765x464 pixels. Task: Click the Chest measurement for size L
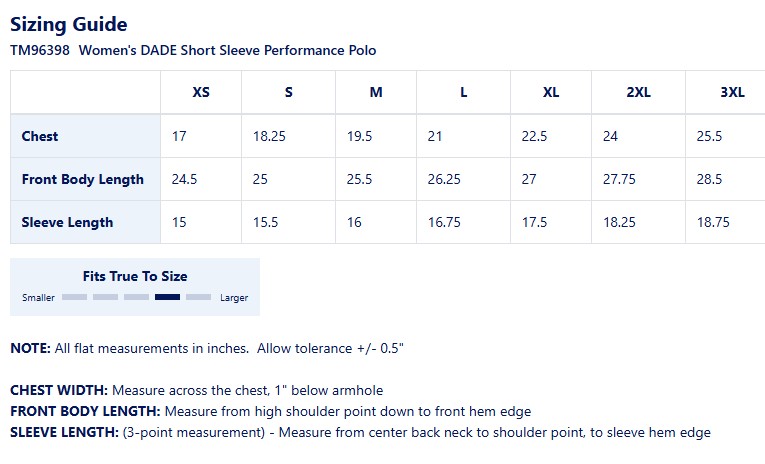(435, 136)
